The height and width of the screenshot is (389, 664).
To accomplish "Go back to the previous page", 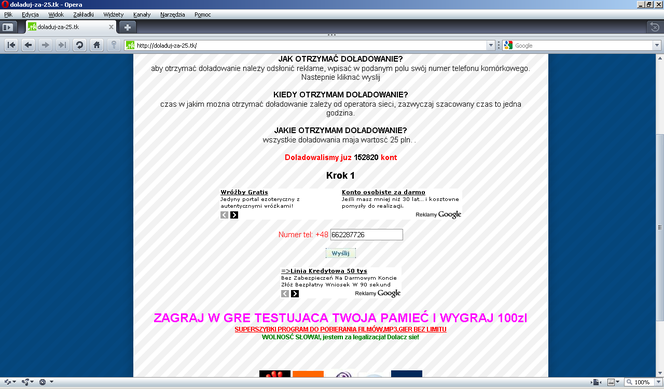I will 28,45.
